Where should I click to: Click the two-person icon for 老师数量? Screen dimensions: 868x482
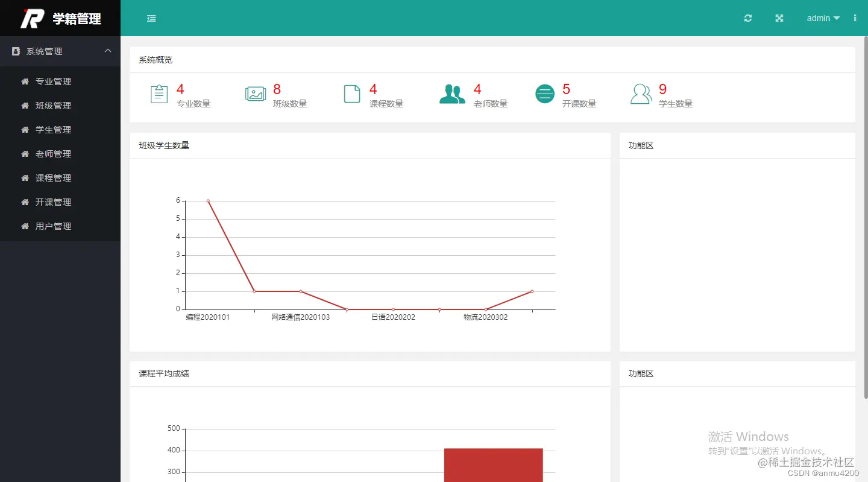point(452,94)
